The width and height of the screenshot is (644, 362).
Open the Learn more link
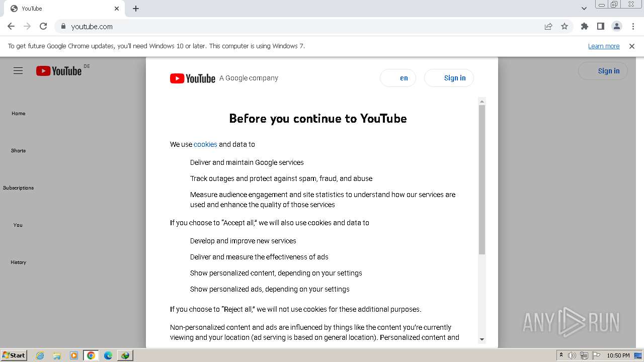604,46
